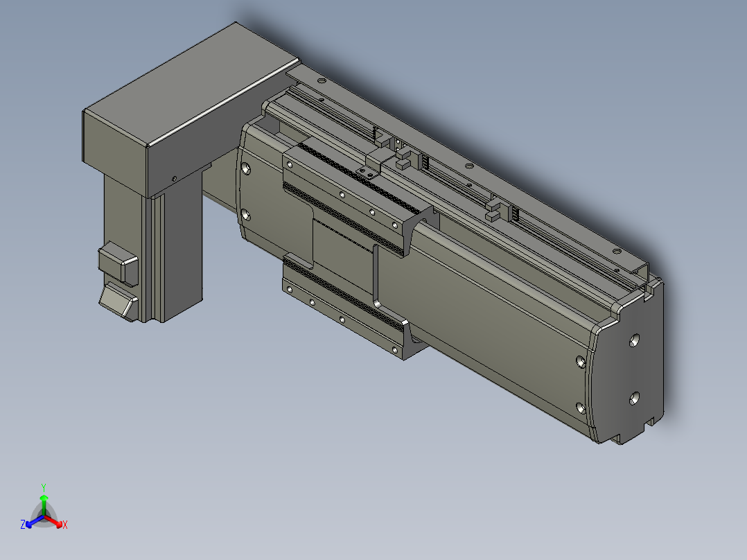Screen dimensions: 747x560
Task: Select the end cap plate with two holes
Action: (x=629, y=367)
